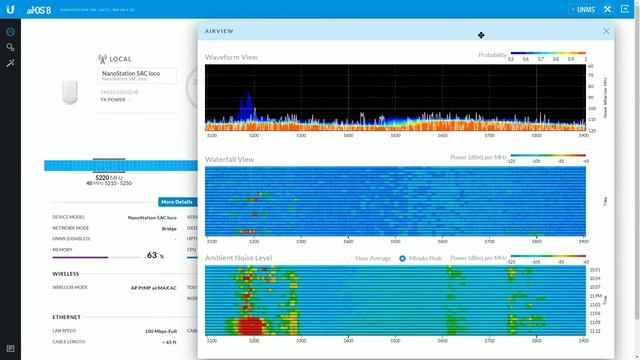Screen dimensions: 640x360
Task: Click the logout icon in header
Action: [x=625, y=9]
